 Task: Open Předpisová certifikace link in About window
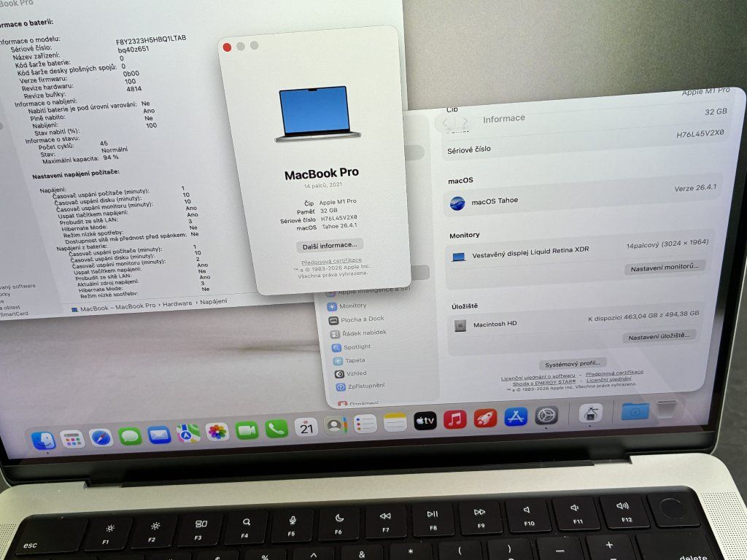332,262
